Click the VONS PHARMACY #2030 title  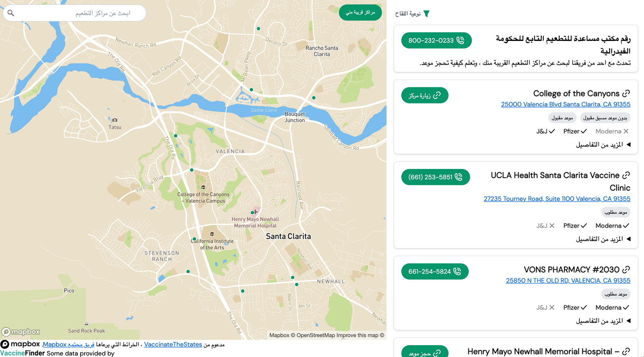571,270
